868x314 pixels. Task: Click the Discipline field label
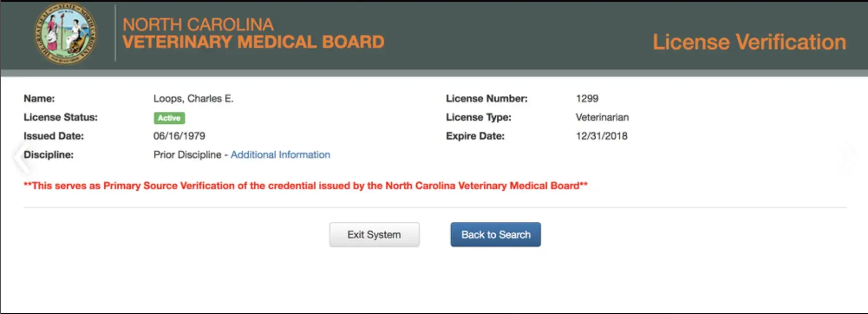pos(49,155)
